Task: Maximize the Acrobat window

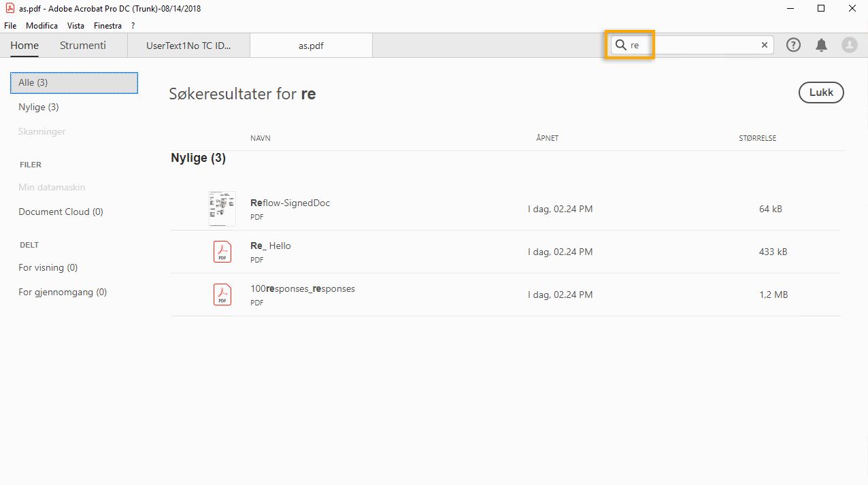Action: pos(821,9)
